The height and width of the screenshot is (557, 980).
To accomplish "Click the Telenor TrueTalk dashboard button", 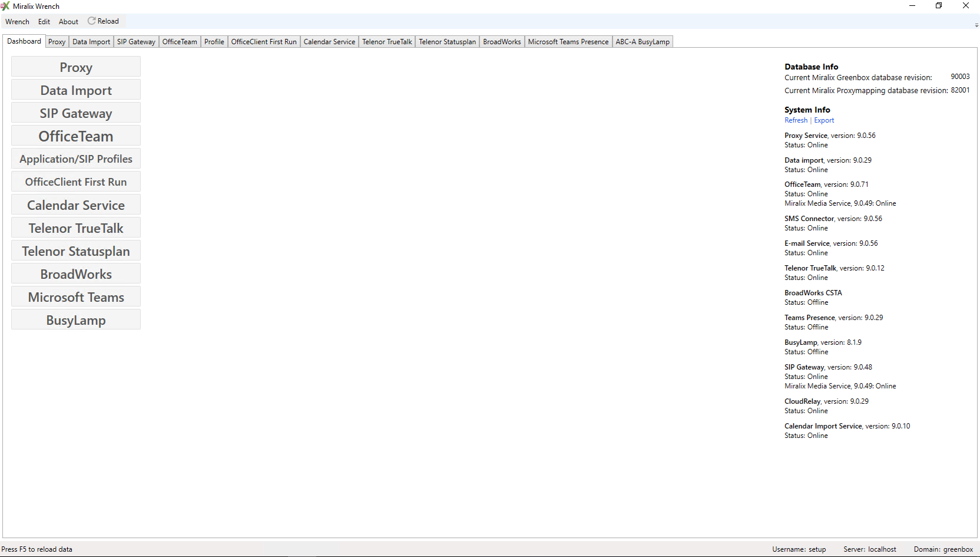I will [76, 228].
